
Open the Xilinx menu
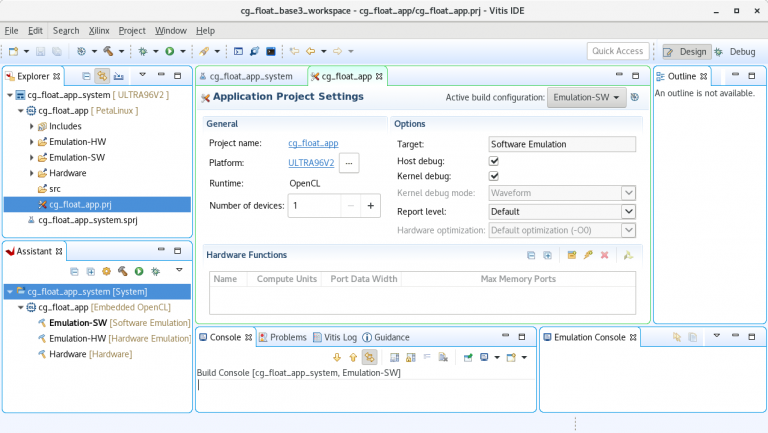(x=98, y=31)
